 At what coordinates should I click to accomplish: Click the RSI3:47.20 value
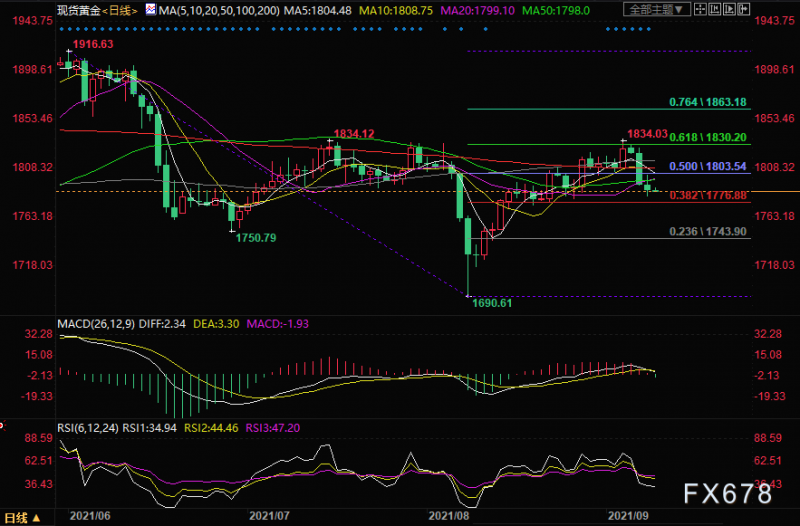tap(273, 428)
